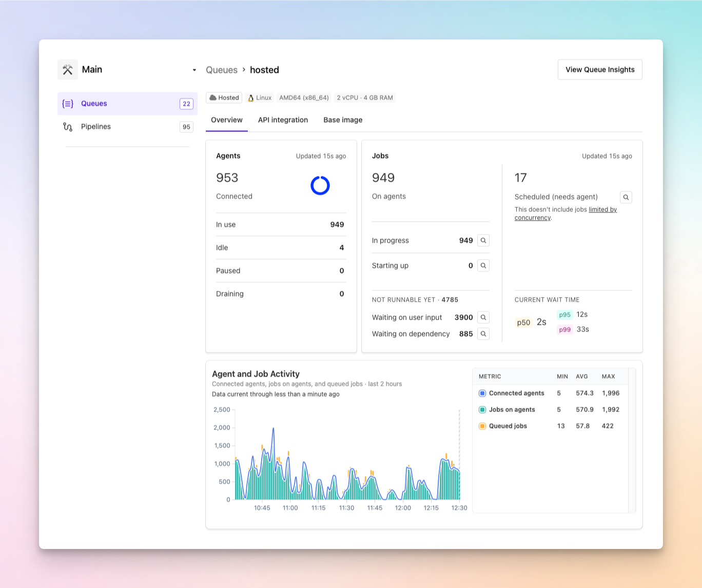The image size is (702, 588).
Task: Click the Queues breadcrumb link
Action: 222,70
